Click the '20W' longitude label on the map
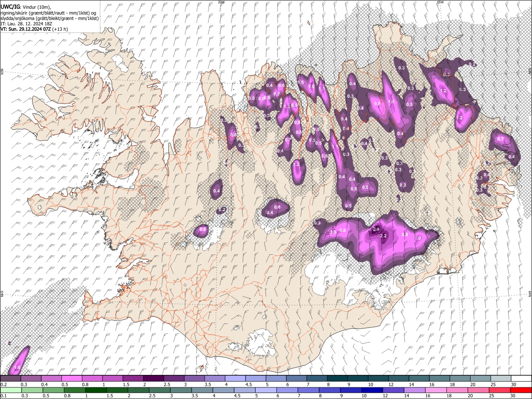The image size is (532, 399). (x=221, y=2)
